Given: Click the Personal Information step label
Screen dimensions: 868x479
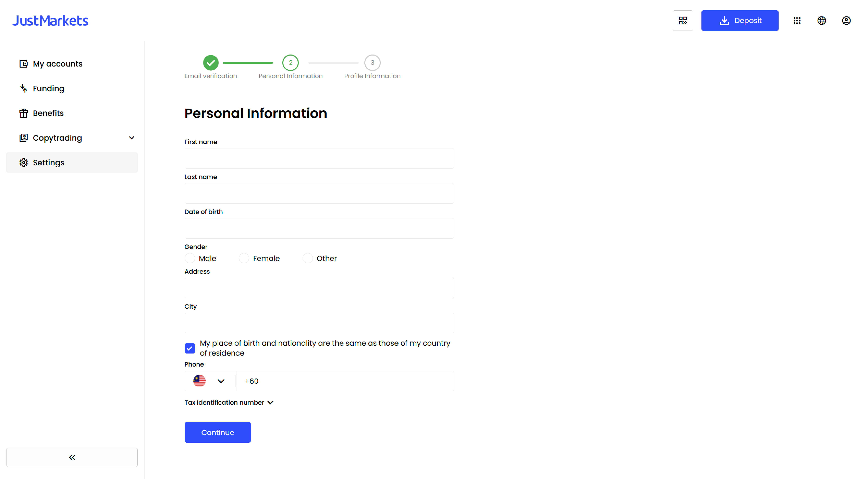Looking at the screenshot, I should [290, 76].
